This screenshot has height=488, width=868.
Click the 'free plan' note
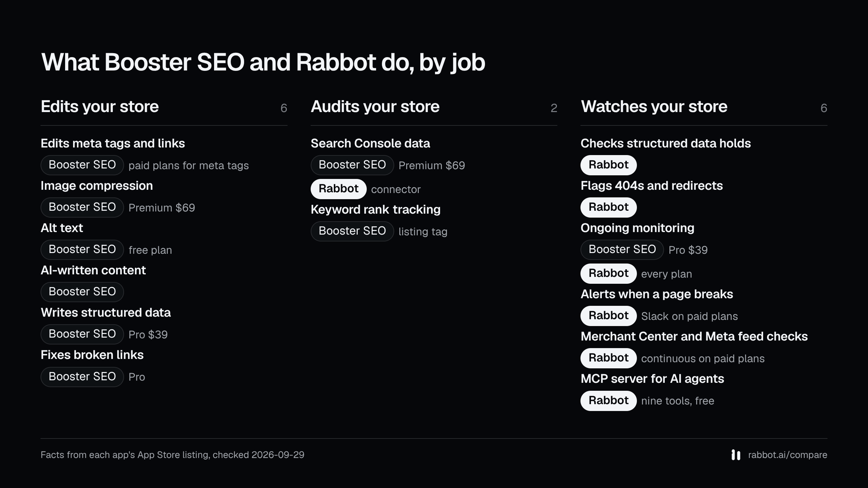150,250
